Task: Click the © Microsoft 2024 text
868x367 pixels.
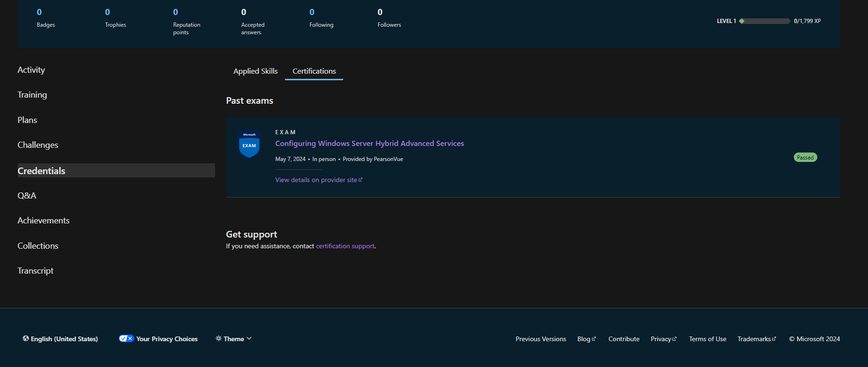Action: point(814,339)
